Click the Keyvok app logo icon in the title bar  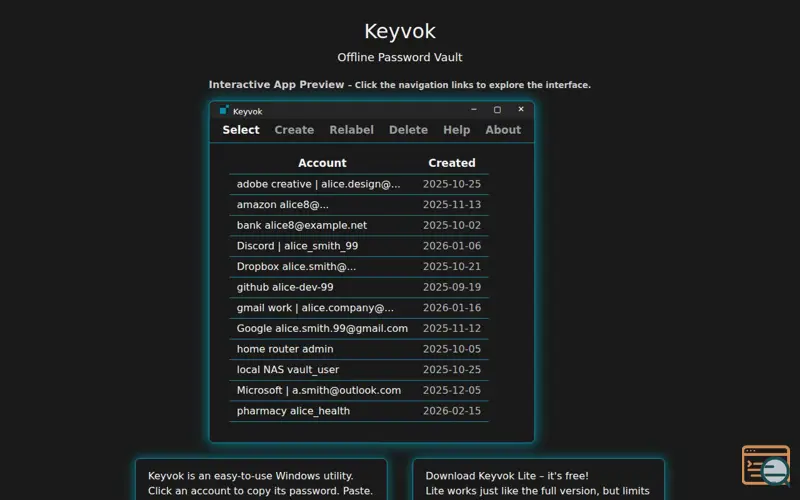click(x=224, y=110)
